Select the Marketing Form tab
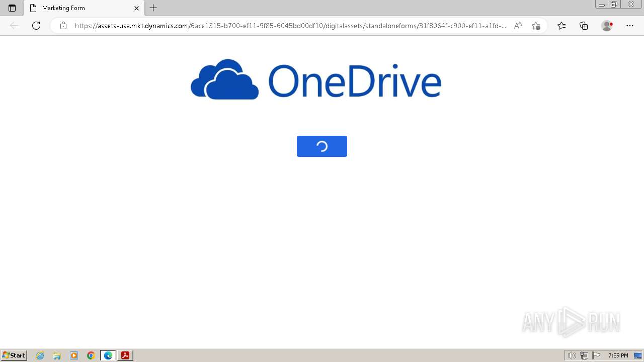 pyautogui.click(x=83, y=8)
